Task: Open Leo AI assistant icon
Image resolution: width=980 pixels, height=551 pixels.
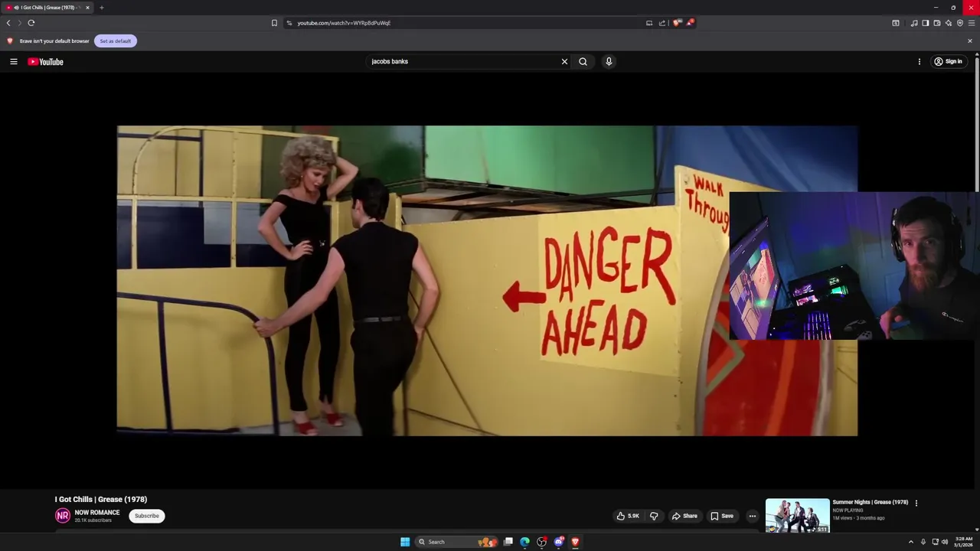Action: (949, 23)
